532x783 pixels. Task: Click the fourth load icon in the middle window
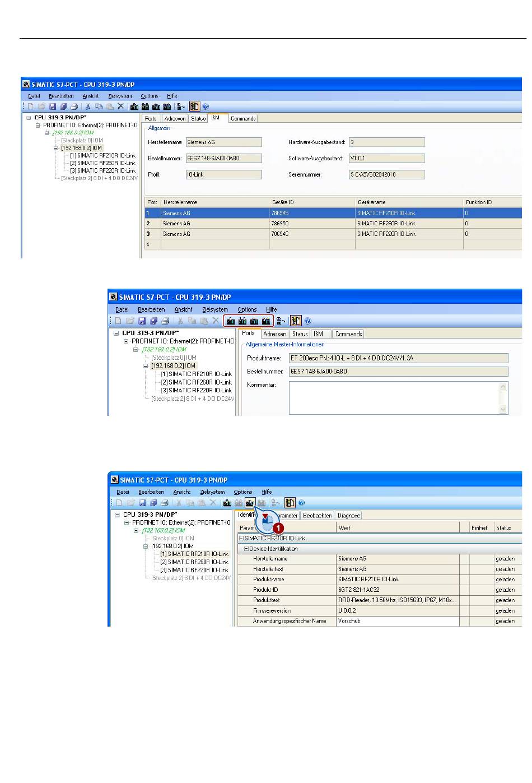[x=266, y=321]
